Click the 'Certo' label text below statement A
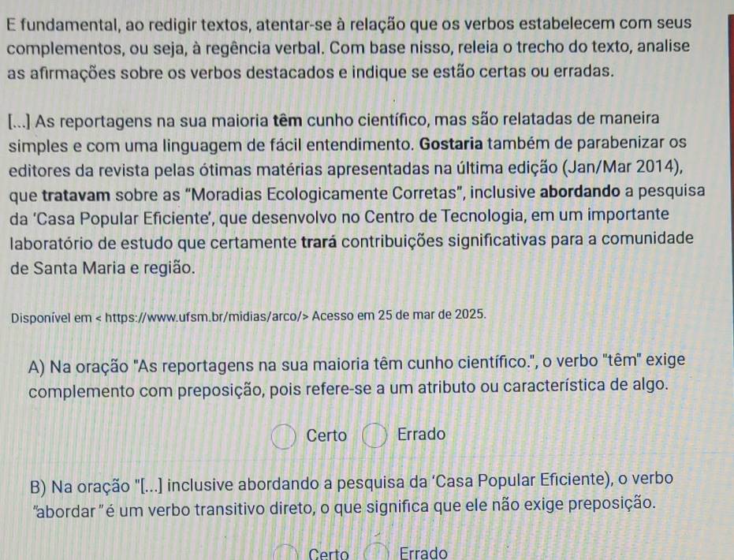 [326, 435]
